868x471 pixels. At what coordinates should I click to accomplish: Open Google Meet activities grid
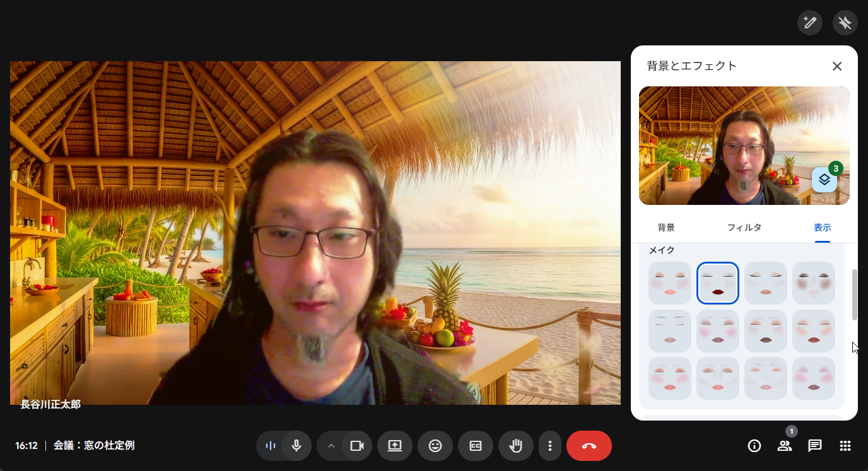(845, 446)
